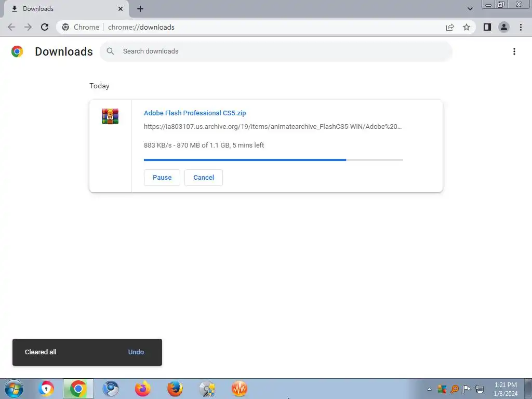This screenshot has width=532, height=399.
Task: Click the colorful security shield tray icon
Action: 442,389
